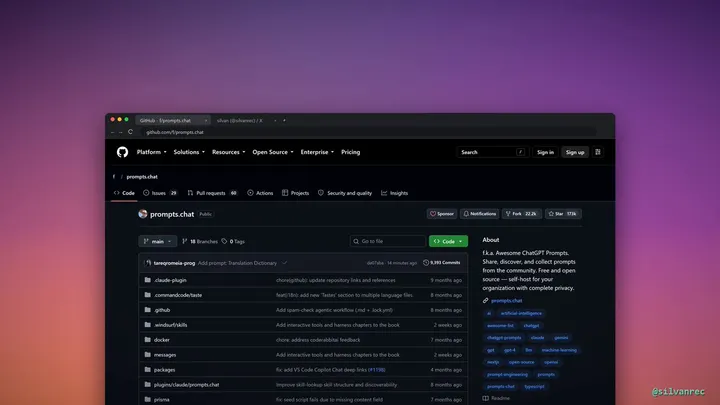Viewport: 720px width, 405px height.
Task: Select the artificial-intelligence topic tag
Action: [x=521, y=313]
